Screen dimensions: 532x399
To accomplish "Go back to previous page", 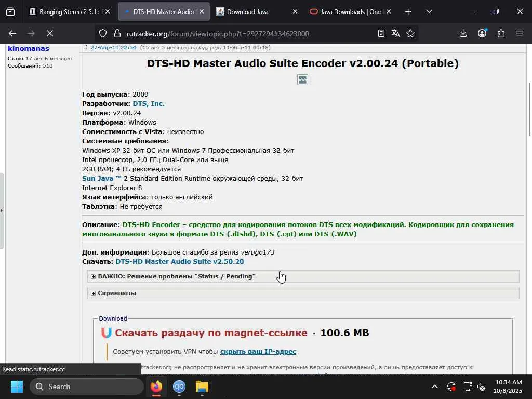I will [x=12, y=33].
